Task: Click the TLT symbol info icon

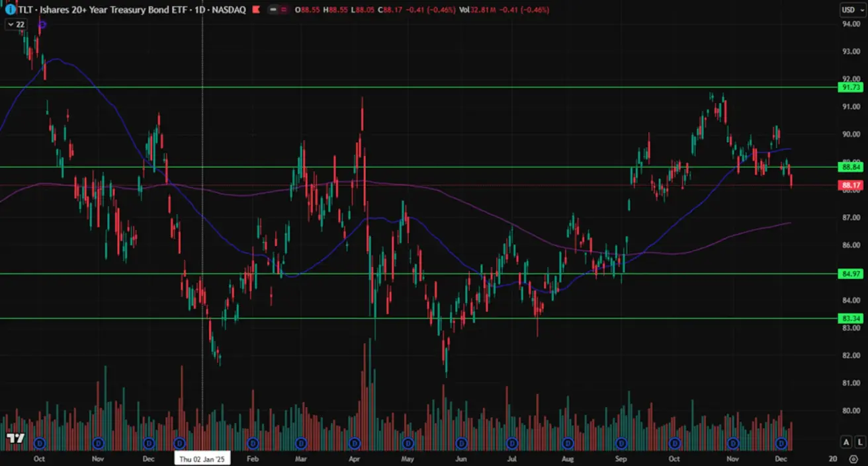Action: pos(10,11)
